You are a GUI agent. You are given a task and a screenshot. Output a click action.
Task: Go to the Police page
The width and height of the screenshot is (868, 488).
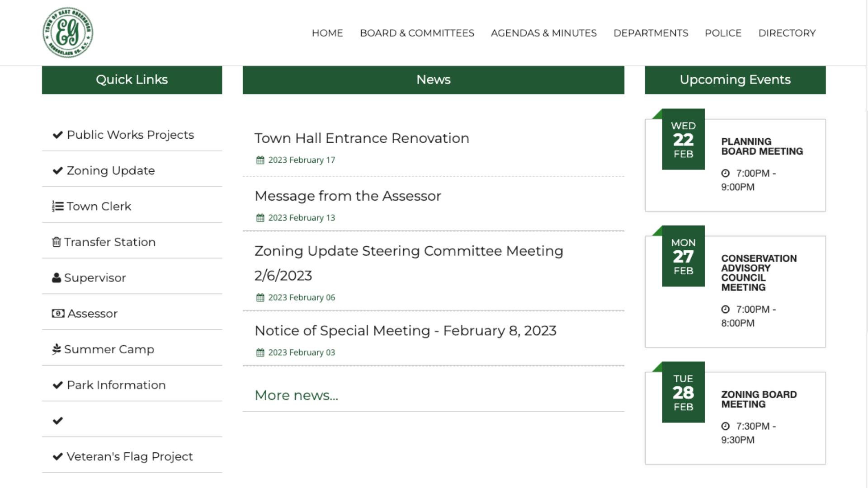point(723,33)
